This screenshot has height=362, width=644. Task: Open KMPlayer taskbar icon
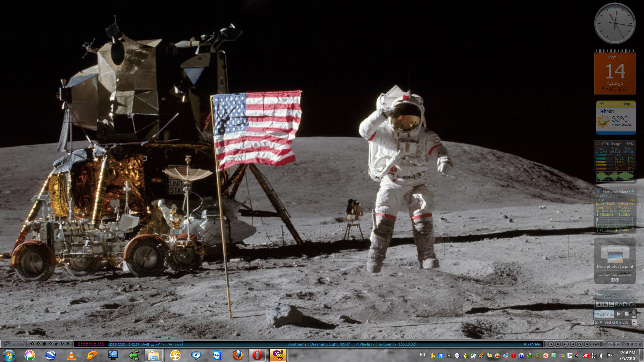coord(113,355)
